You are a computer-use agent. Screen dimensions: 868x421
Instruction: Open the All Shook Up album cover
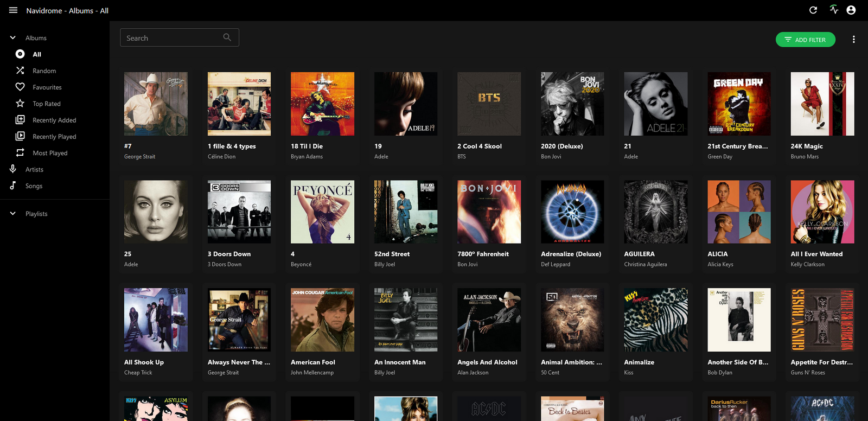pyautogui.click(x=156, y=320)
